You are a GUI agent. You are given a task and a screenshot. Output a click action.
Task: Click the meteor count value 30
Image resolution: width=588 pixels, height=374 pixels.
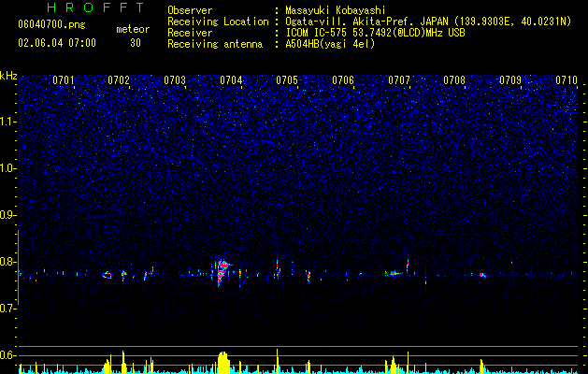coord(136,43)
